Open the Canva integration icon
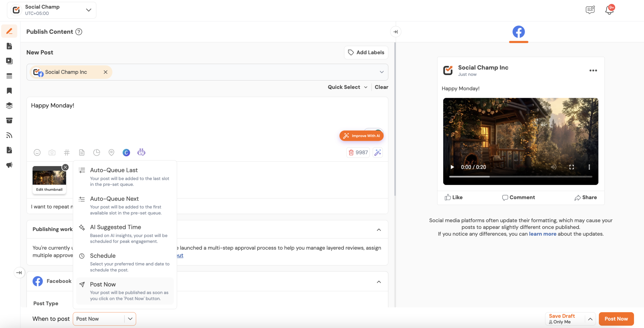Viewport: 644px width, 328px height. [x=126, y=152]
